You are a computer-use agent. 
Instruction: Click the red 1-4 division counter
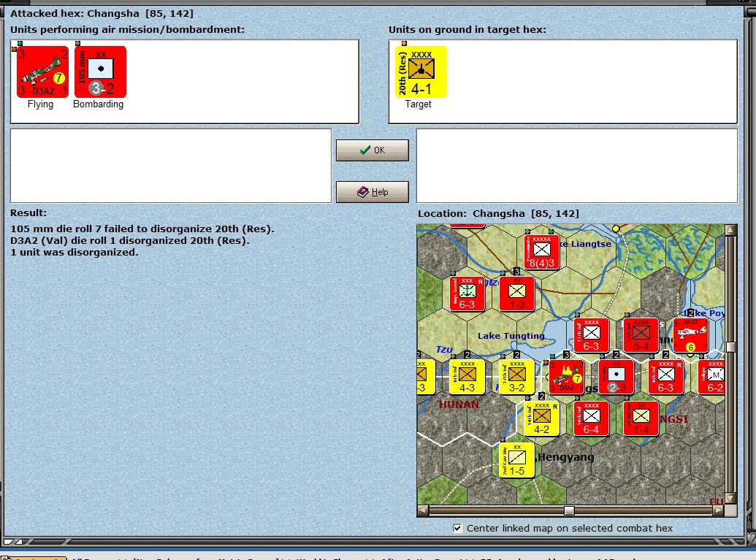point(641,418)
